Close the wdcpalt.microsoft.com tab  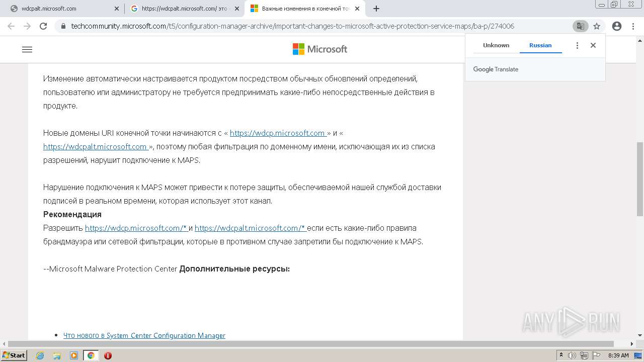117,9
